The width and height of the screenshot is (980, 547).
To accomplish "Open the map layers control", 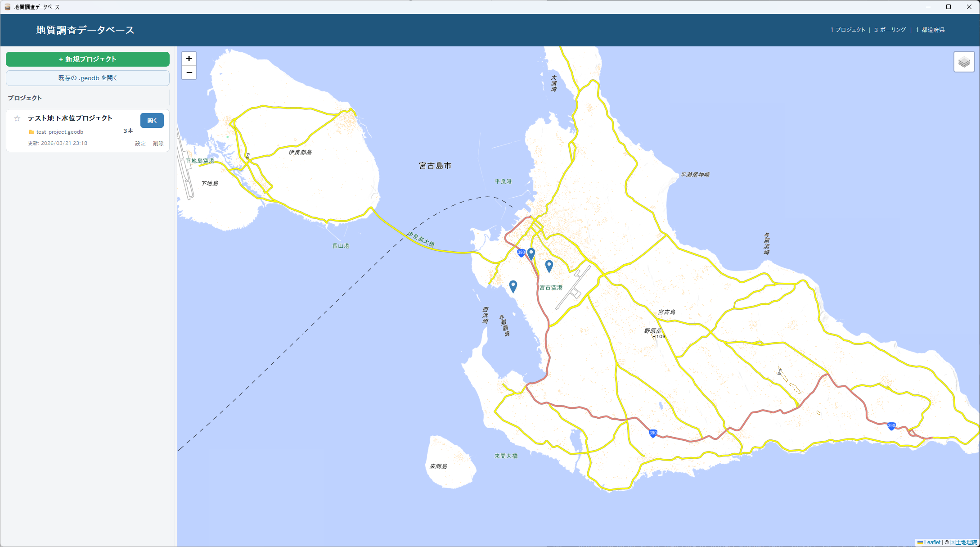I will pyautogui.click(x=964, y=62).
